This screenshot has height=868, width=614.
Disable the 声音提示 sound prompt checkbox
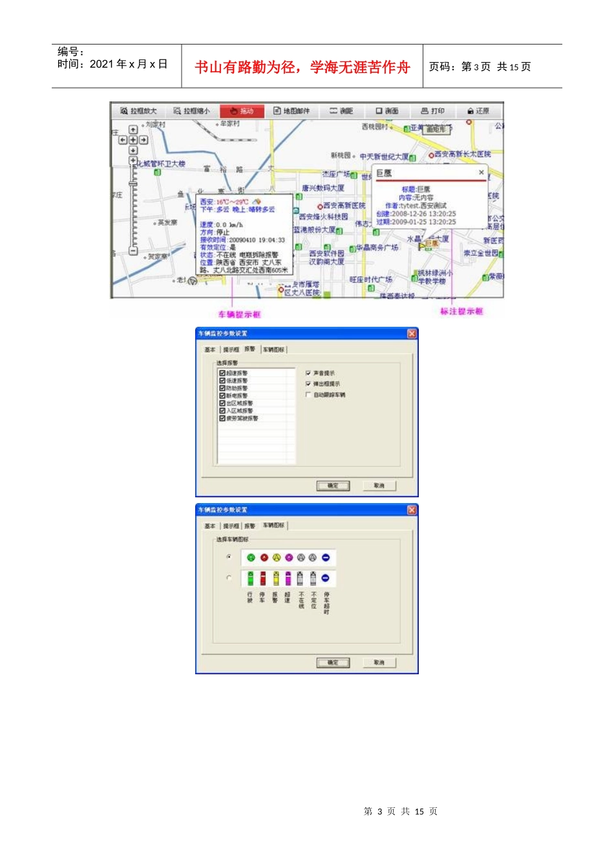click(308, 373)
